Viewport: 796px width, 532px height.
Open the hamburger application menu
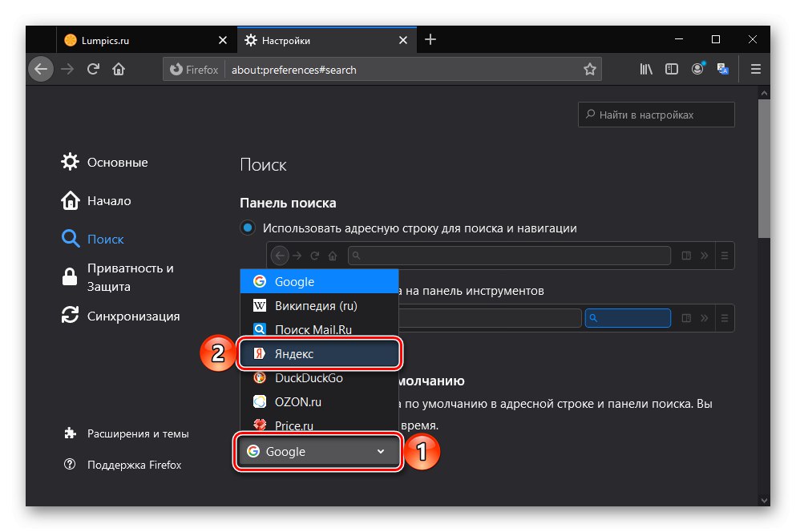pyautogui.click(x=755, y=70)
